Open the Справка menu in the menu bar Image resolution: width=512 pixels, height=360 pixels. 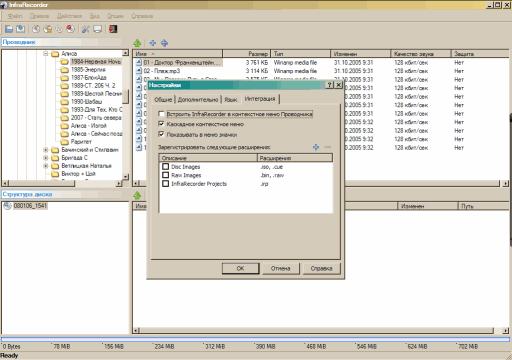click(x=142, y=16)
